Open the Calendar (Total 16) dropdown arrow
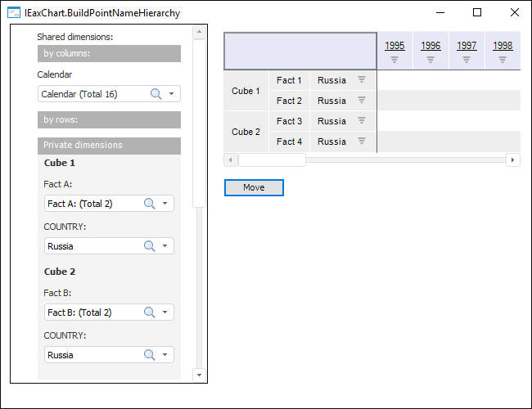Viewport: 532px width, 409px height. point(171,94)
